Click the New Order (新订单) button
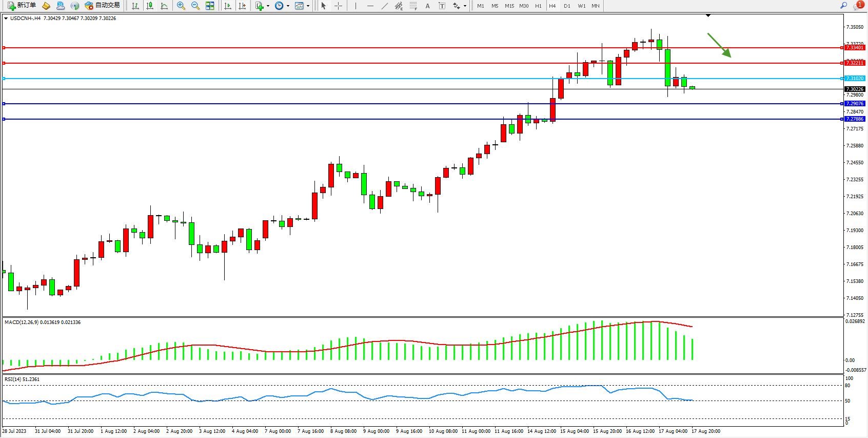The image size is (868, 438). tap(22, 6)
